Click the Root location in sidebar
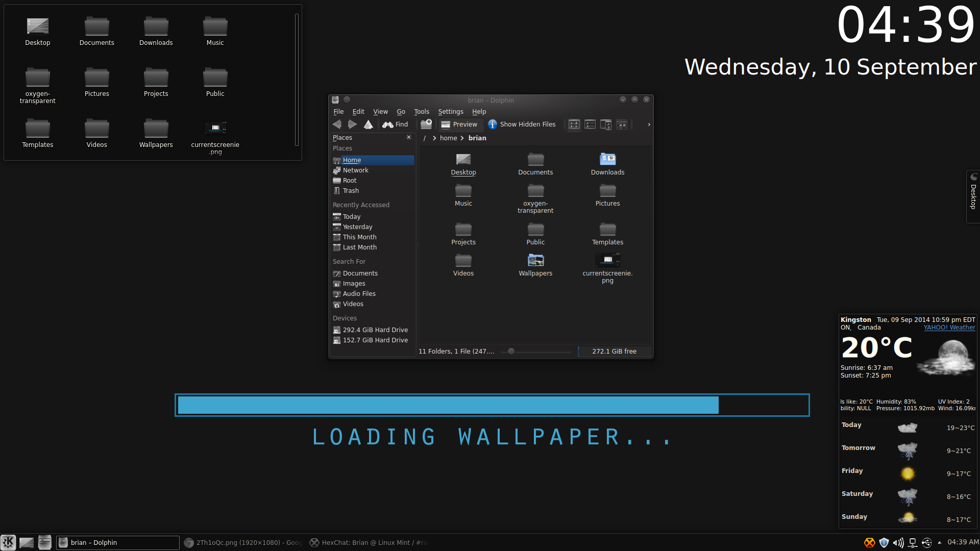This screenshot has height=551, width=980. point(349,180)
